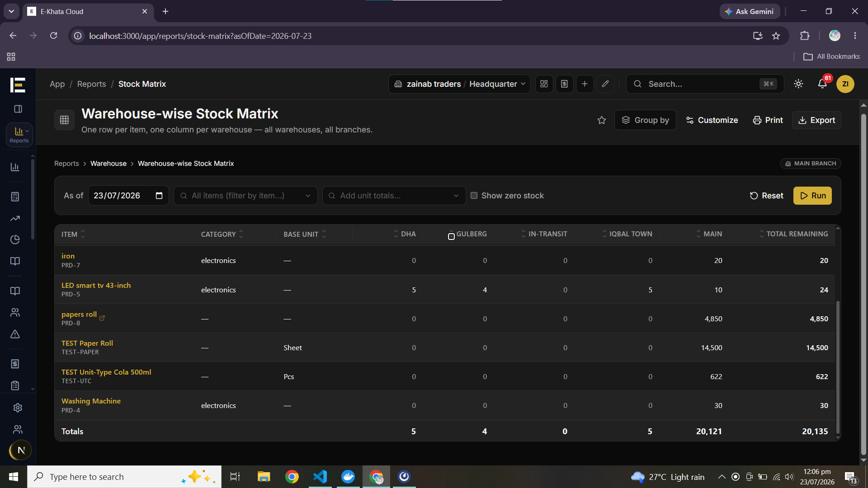Sort by the BASE UNIT column
Screen dimensions: 868x488
[x=305, y=234]
